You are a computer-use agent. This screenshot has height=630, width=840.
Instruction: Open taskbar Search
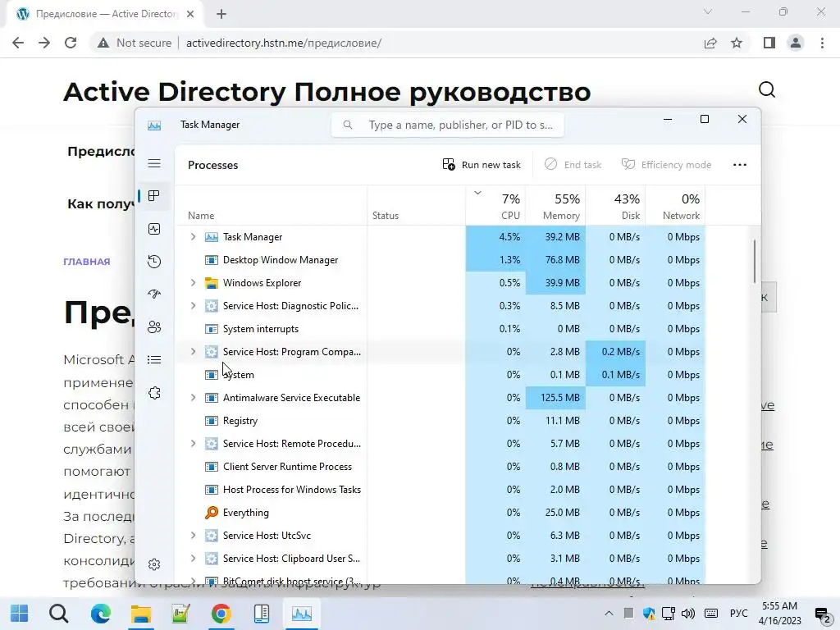click(59, 614)
